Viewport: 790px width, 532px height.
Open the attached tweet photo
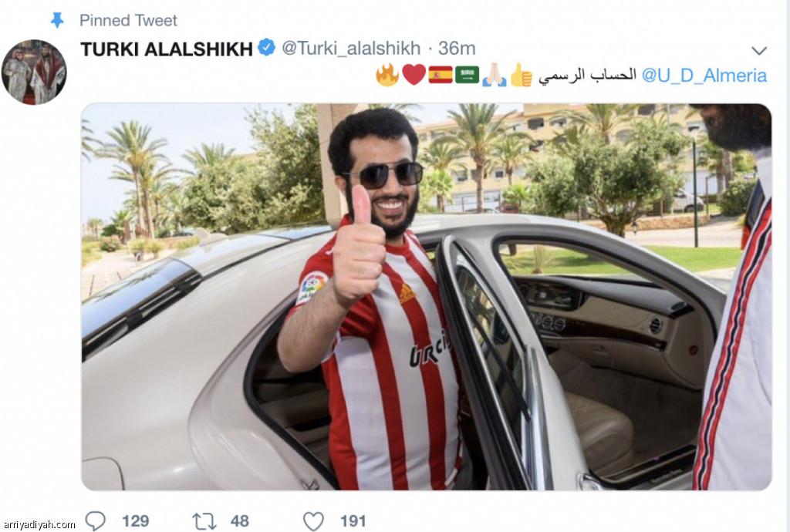(426, 297)
